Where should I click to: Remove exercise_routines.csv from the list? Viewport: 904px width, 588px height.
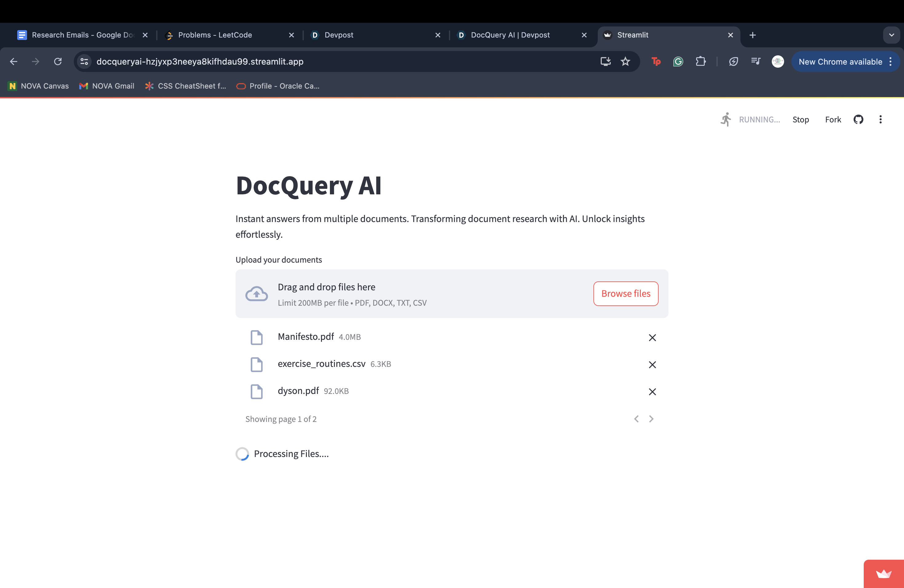652,365
